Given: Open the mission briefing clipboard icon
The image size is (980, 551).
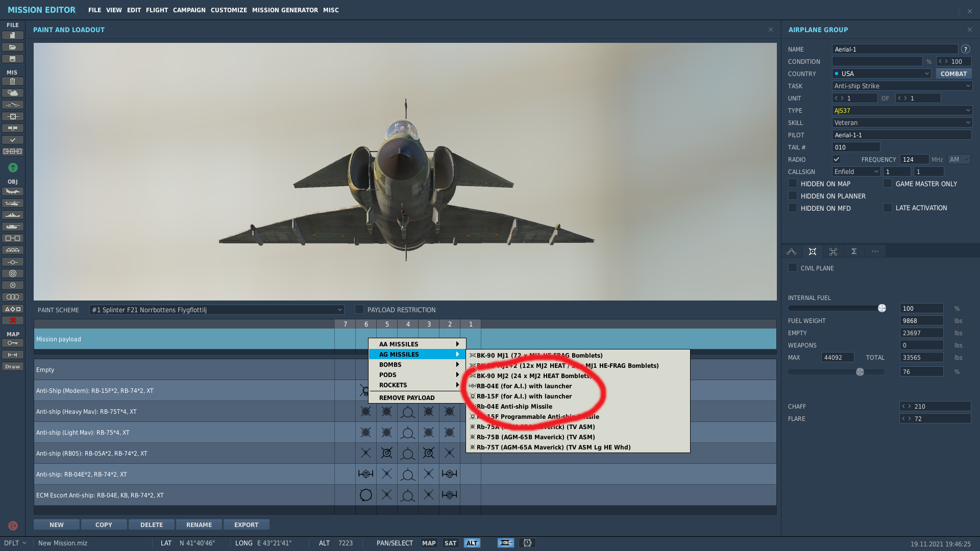Looking at the screenshot, I should tap(13, 81).
